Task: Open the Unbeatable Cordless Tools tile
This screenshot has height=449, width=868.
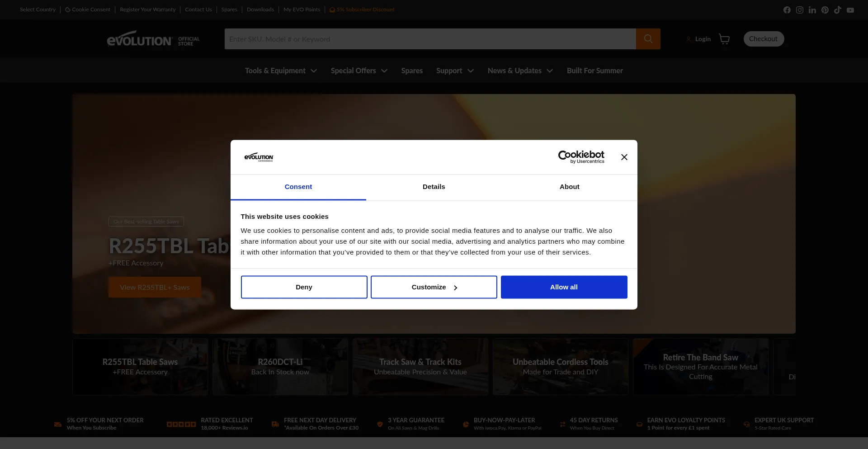Action: click(x=561, y=367)
